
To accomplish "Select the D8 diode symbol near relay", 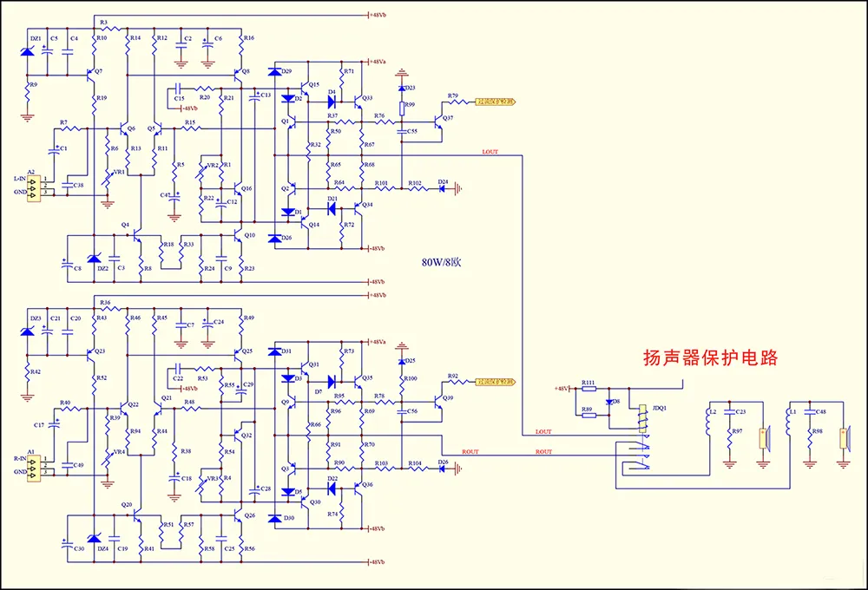I will [609, 403].
